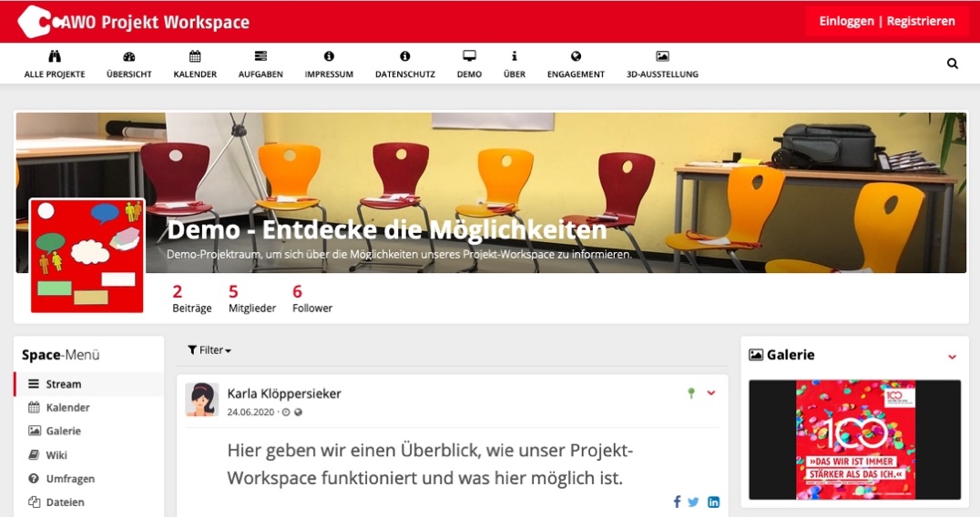
Task: Select Stream in Space-Menü
Action: [88, 384]
